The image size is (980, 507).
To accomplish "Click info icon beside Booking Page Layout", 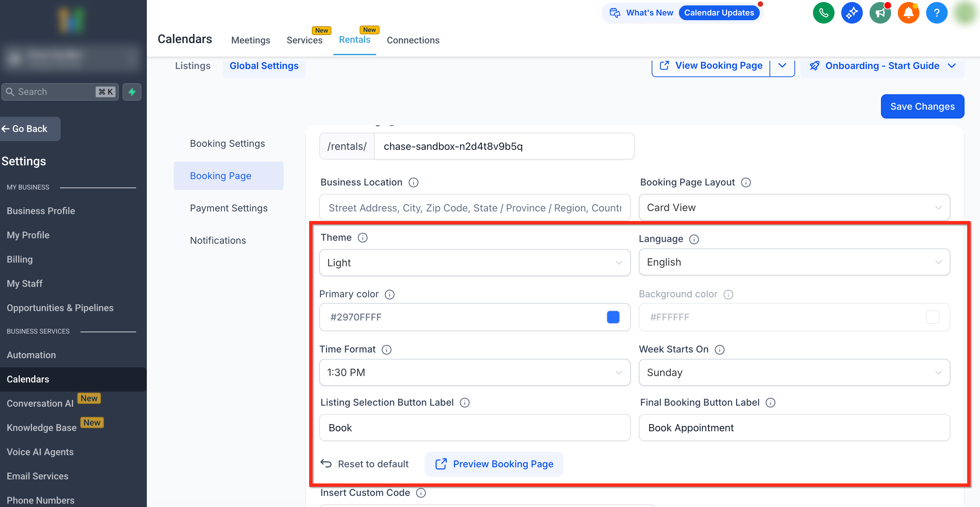I will coord(746,182).
